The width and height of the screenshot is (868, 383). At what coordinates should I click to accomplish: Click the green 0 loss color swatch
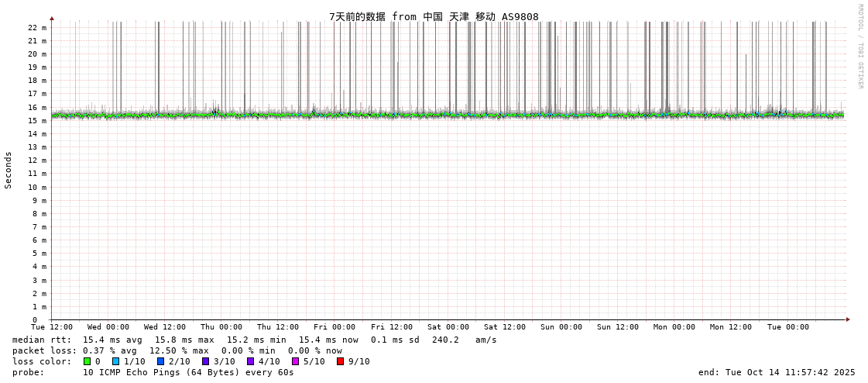[x=87, y=361]
